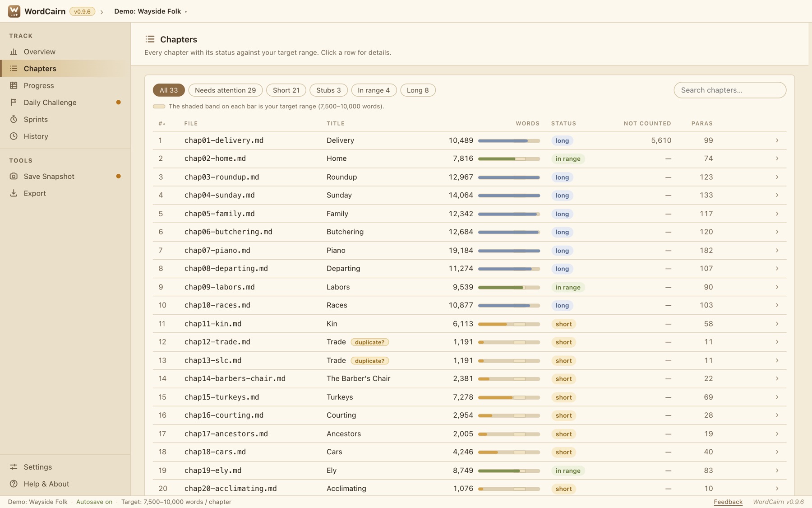Sort by the Status column header

[563, 123]
